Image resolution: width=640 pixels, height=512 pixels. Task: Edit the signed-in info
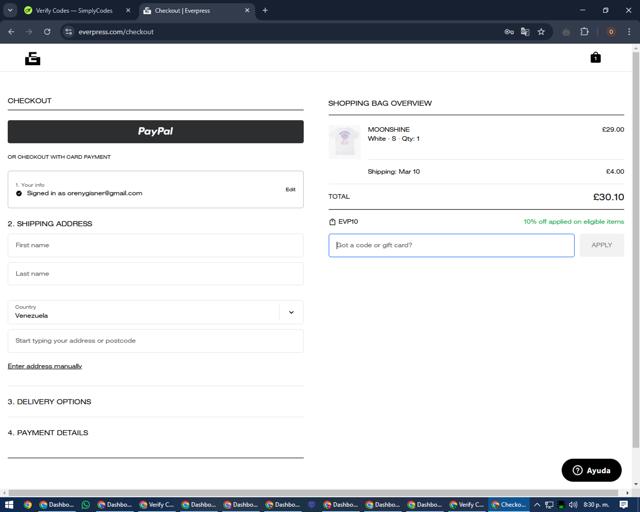(x=290, y=189)
